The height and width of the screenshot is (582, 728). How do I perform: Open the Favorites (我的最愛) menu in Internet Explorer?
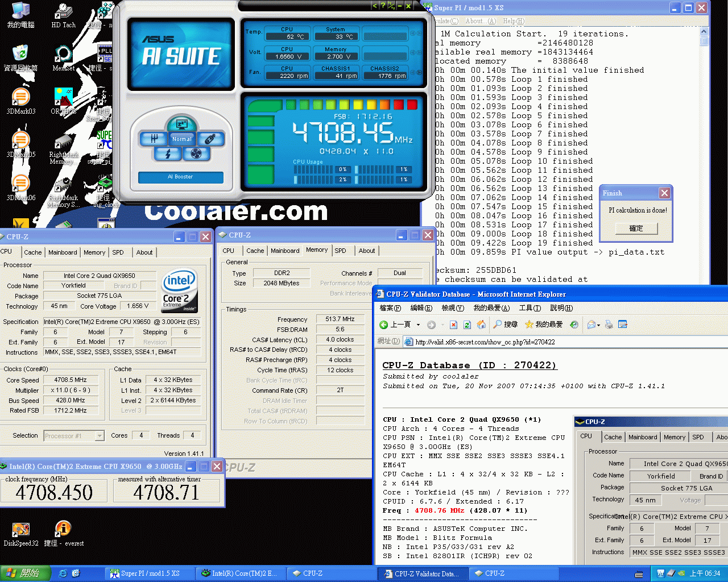coord(491,308)
